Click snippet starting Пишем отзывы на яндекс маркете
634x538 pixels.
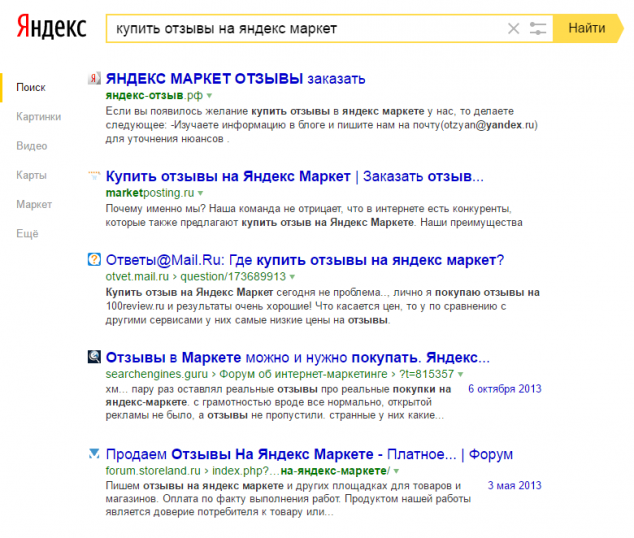coord(288,499)
